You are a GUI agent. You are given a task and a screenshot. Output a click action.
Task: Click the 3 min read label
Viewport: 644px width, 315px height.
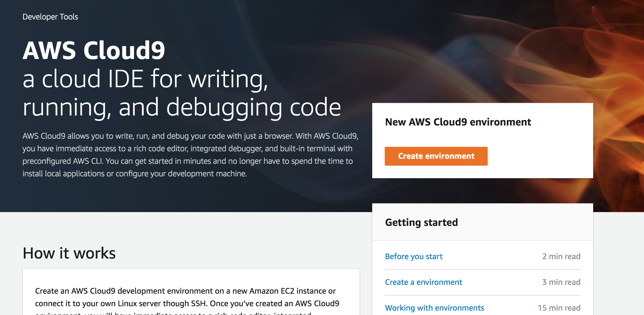561,282
